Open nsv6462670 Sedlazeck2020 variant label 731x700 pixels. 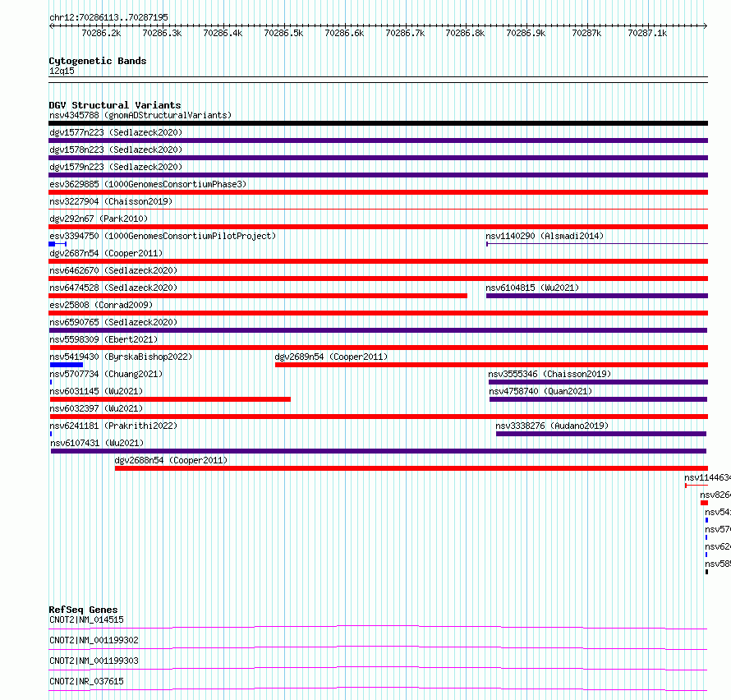[x=113, y=270]
